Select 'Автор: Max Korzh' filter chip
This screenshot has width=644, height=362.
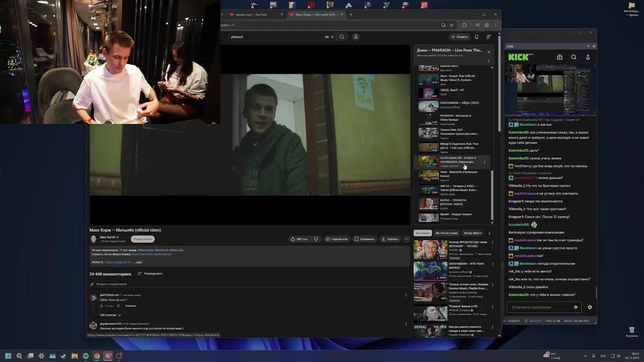click(x=473, y=233)
